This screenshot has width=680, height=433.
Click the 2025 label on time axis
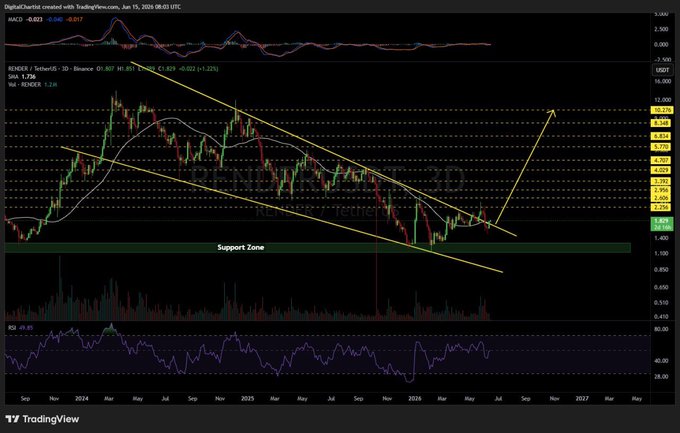click(248, 398)
